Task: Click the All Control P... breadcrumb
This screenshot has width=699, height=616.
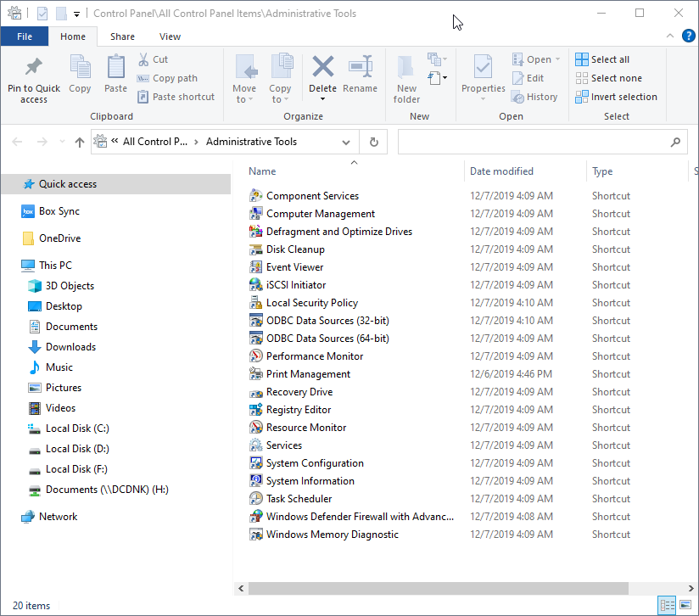Action: pyautogui.click(x=154, y=142)
